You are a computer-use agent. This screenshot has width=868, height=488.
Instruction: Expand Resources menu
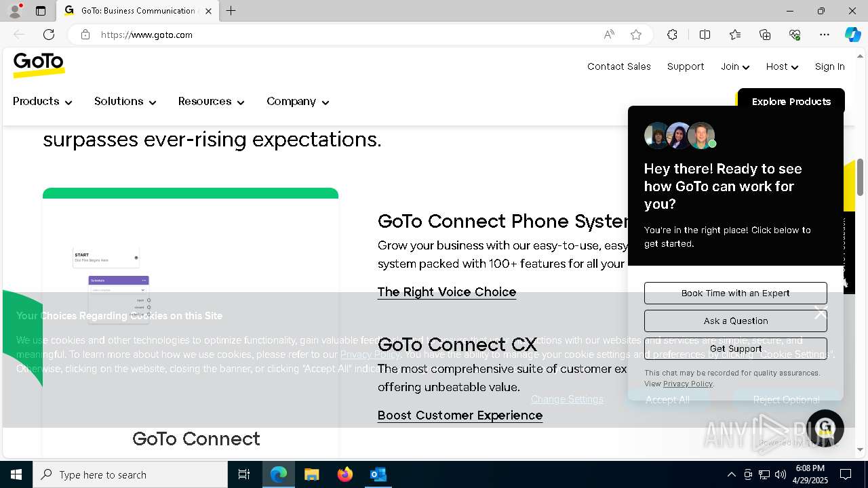click(211, 102)
